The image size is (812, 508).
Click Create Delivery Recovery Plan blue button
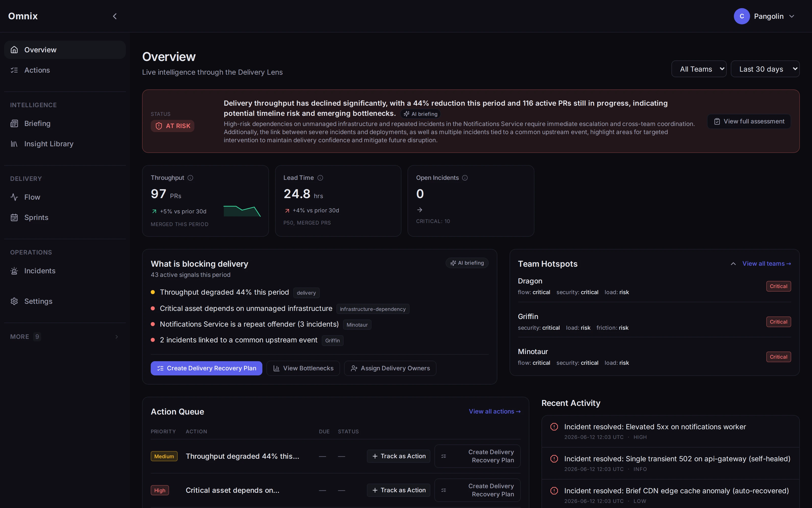pyautogui.click(x=206, y=368)
